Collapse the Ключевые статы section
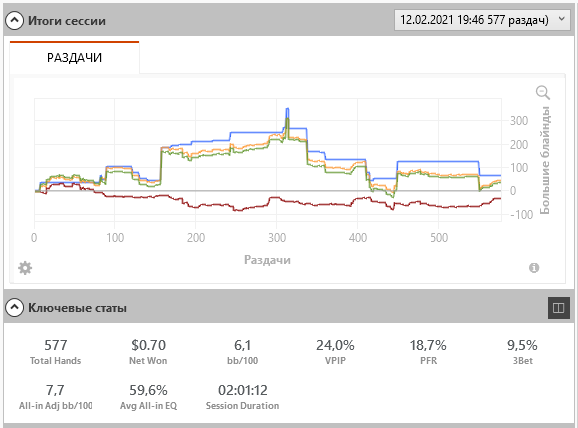578x428 pixels. 14,307
